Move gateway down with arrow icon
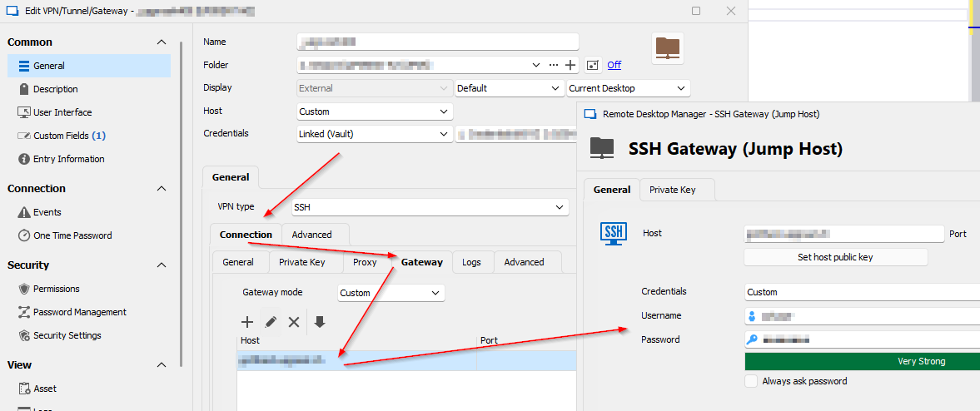This screenshot has width=980, height=411. 320,322
